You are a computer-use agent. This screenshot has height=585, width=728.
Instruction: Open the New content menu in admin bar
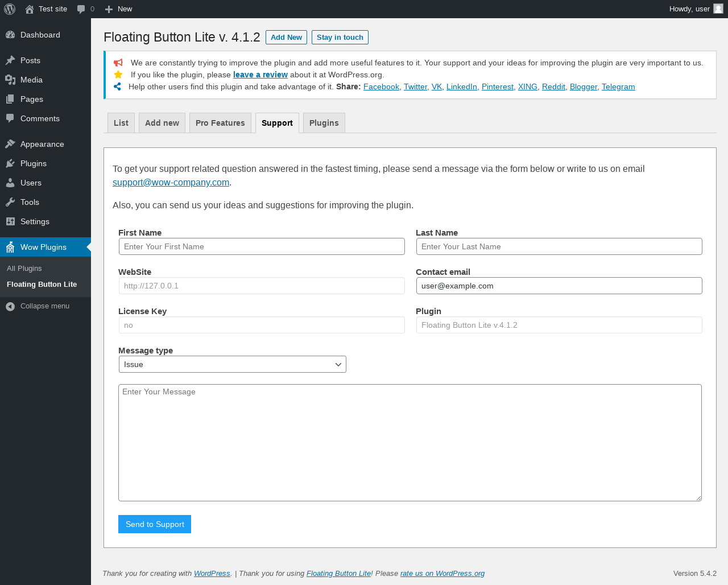coord(118,9)
